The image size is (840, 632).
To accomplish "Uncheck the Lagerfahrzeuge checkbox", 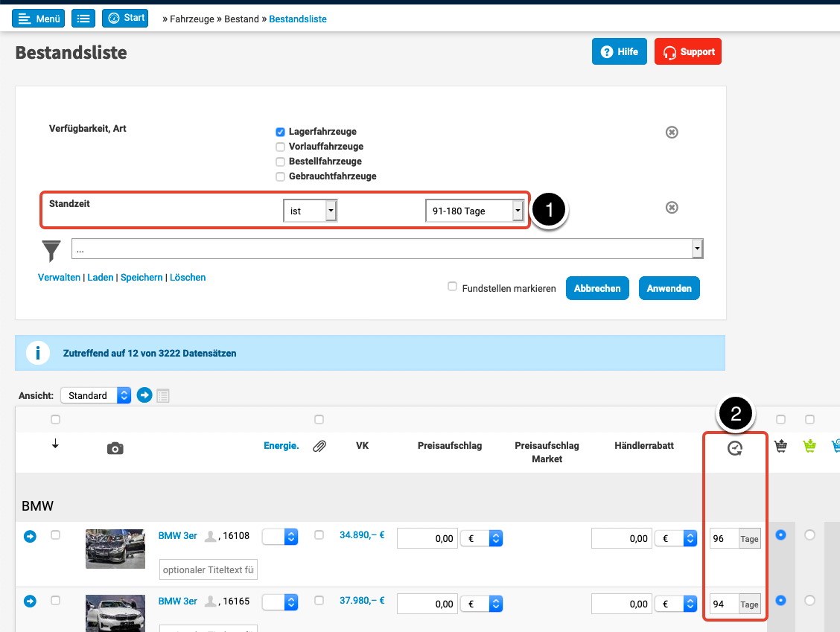I will 281,132.
